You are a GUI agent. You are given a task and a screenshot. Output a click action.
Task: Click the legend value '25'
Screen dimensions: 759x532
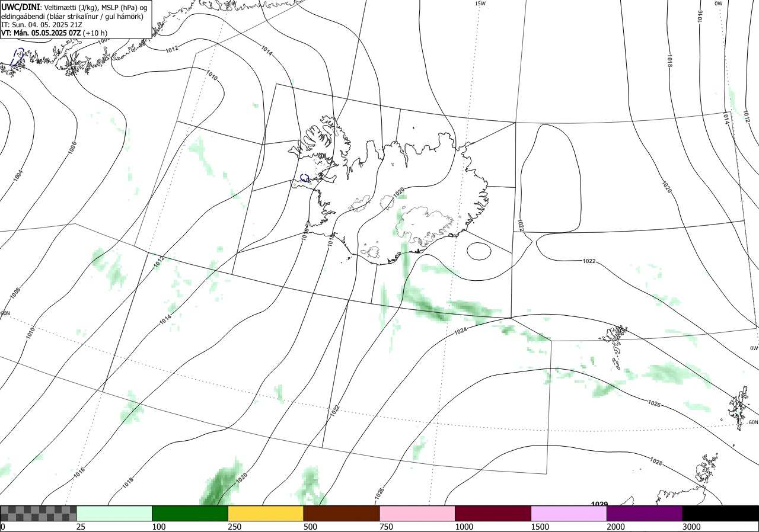coord(81,527)
